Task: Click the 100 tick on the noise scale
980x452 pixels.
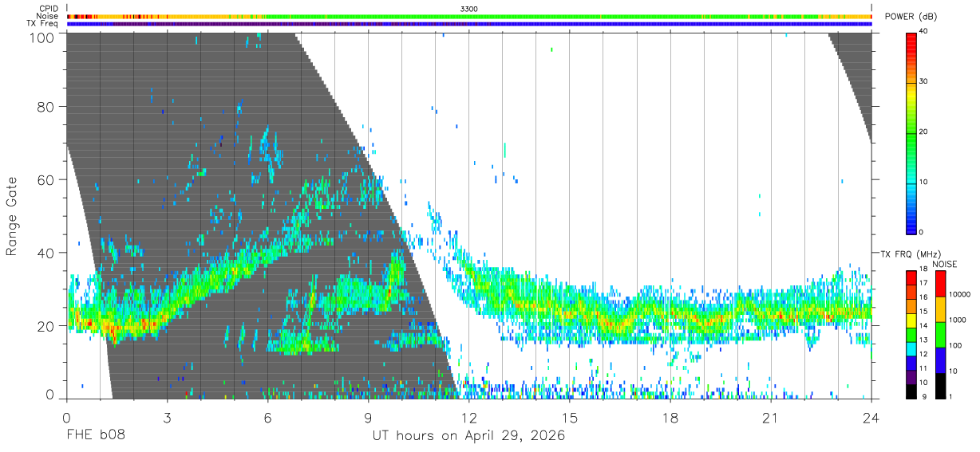Action: 955,345
